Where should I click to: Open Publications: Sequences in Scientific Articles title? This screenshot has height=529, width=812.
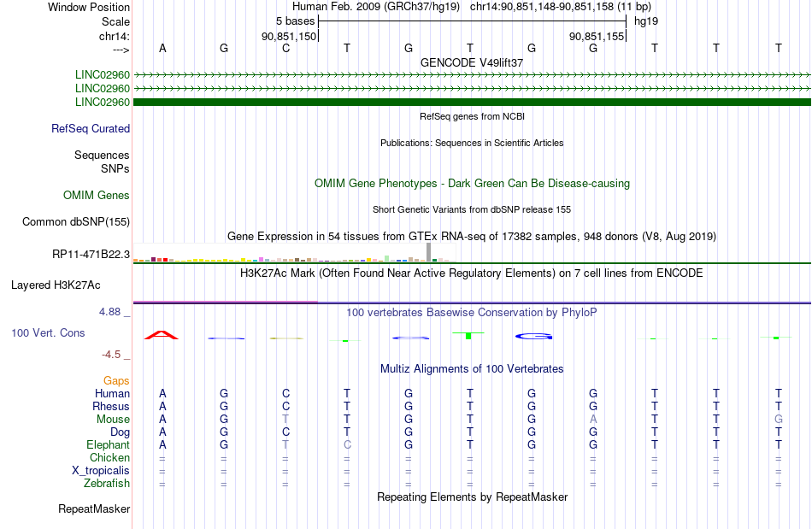point(472,143)
